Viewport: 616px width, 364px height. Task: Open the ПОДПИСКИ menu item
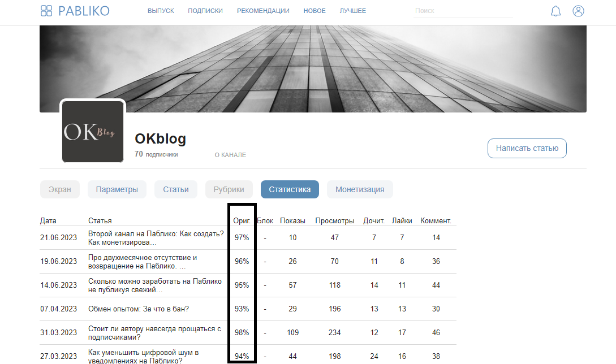205,11
